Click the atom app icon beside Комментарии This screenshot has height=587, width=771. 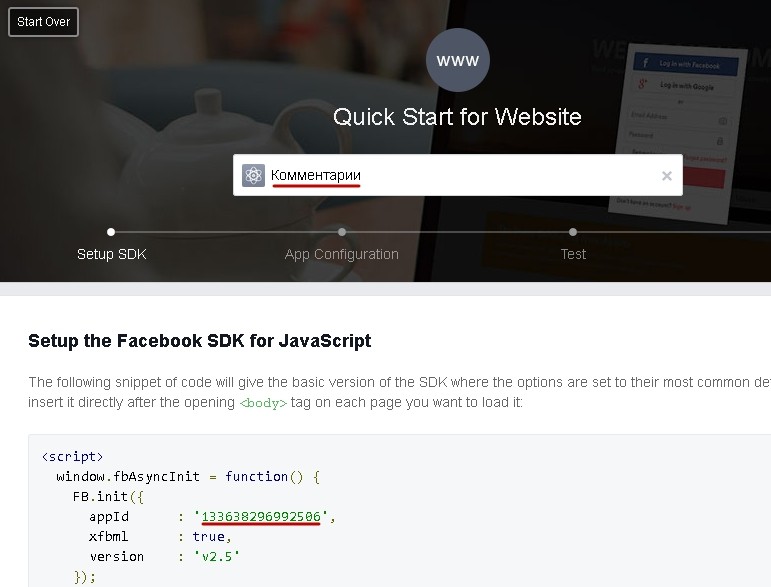253,176
